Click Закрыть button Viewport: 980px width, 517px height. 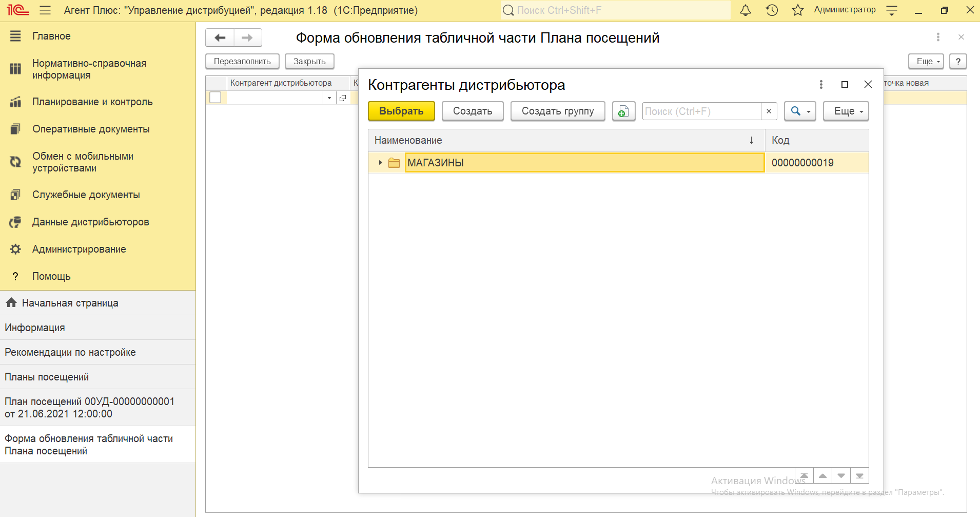click(x=309, y=61)
